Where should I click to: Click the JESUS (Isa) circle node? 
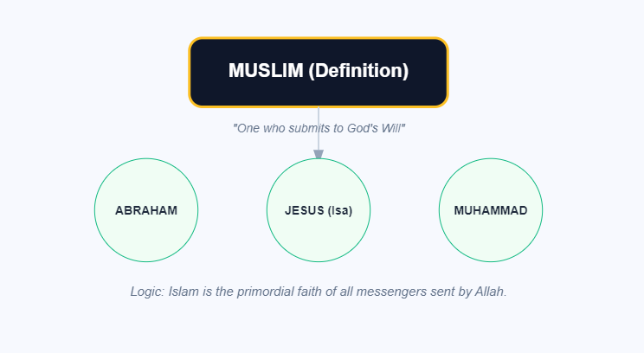pos(319,234)
